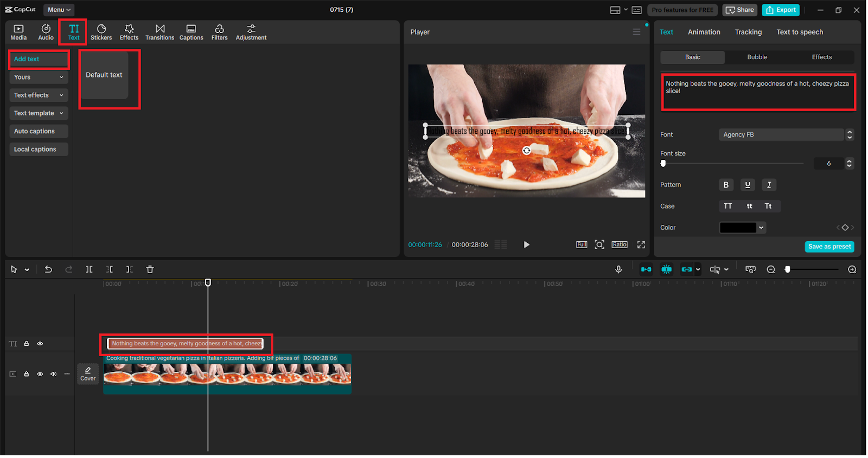Delete the selected clip with trash icon
The width and height of the screenshot is (868, 458).
(x=150, y=269)
